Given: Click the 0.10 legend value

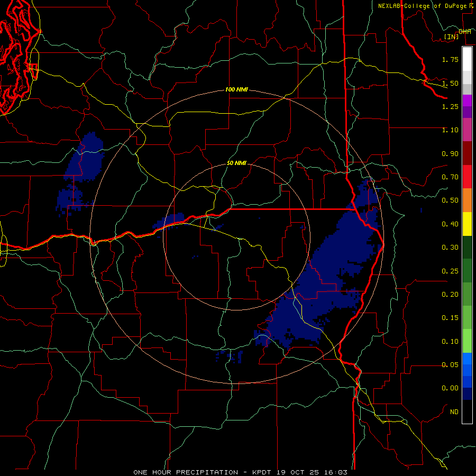Looking at the screenshot, I should pyautogui.click(x=450, y=342).
